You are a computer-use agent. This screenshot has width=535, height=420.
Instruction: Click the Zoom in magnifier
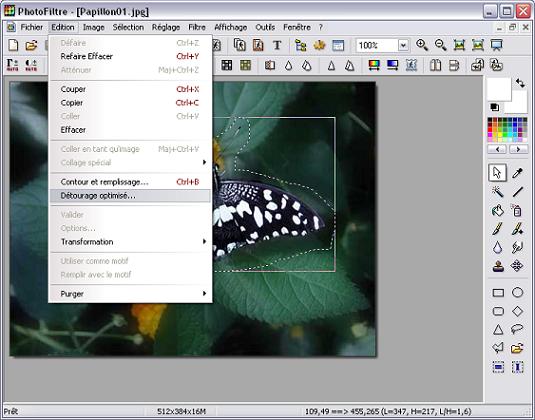[x=422, y=45]
